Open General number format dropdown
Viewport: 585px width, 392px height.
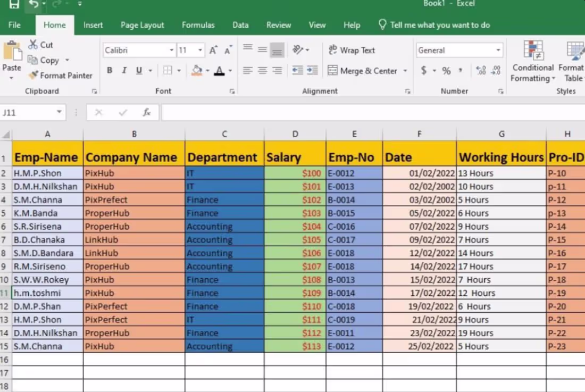(x=498, y=50)
